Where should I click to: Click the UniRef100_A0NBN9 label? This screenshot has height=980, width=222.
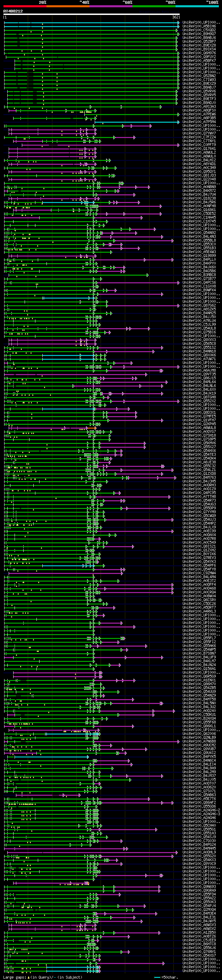click(199, 187)
